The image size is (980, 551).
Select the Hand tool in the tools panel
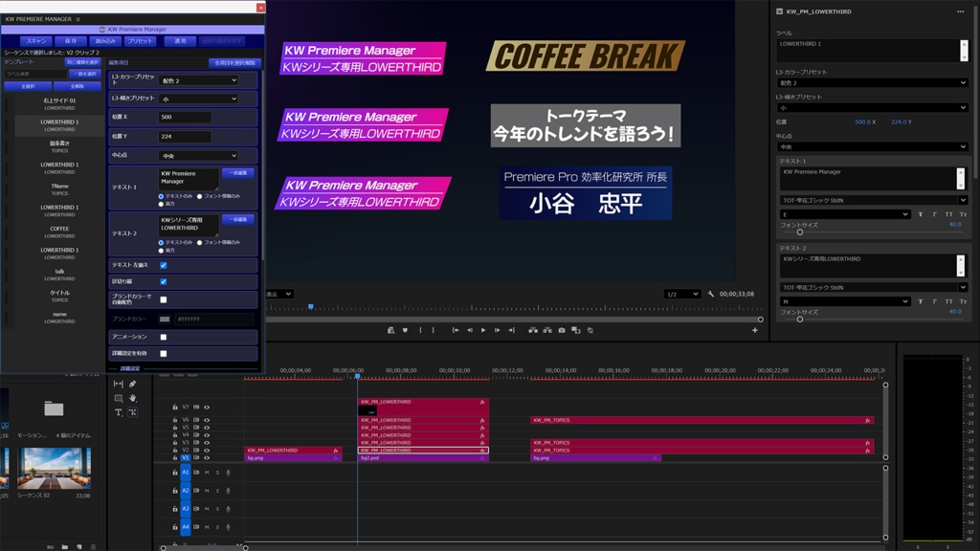tap(132, 398)
